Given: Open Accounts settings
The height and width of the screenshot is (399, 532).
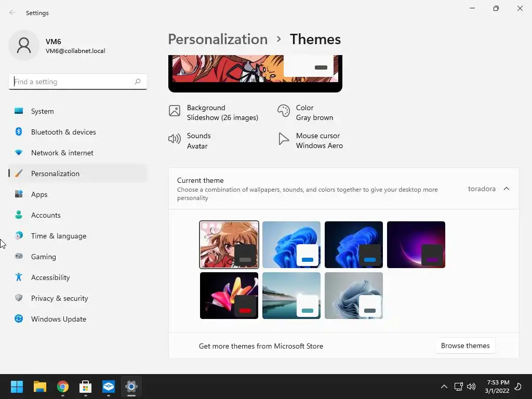Looking at the screenshot, I should pyautogui.click(x=78, y=215).
